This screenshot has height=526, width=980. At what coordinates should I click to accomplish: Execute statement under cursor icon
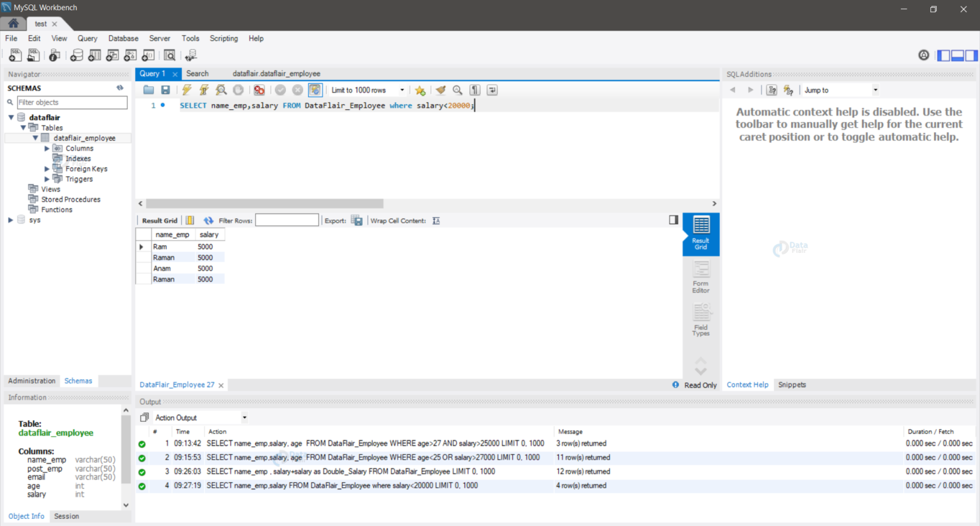[x=204, y=90]
